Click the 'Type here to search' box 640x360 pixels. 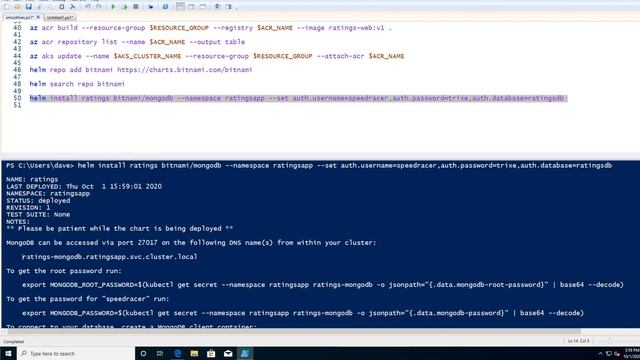pos(76,353)
